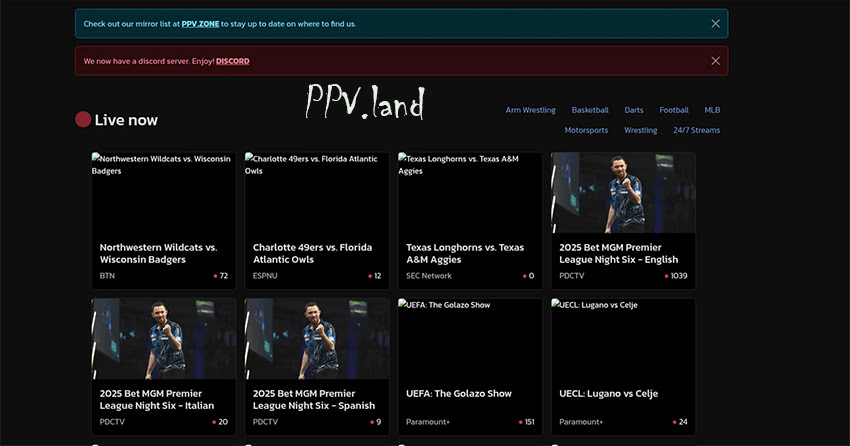Click the ESPNU channel label
Viewport: 850px width, 446px height.
(265, 276)
